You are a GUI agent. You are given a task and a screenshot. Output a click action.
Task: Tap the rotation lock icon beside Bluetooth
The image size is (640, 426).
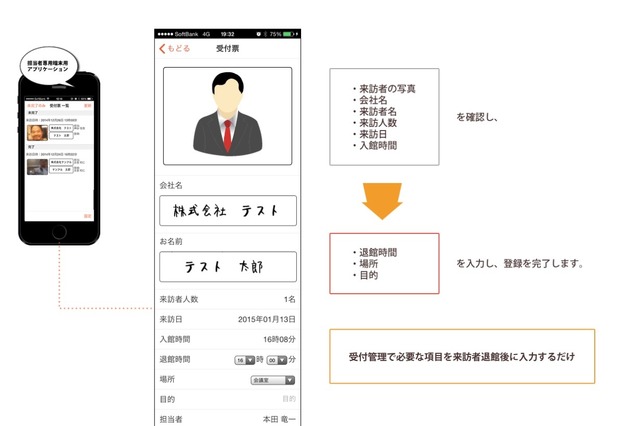click(x=258, y=34)
